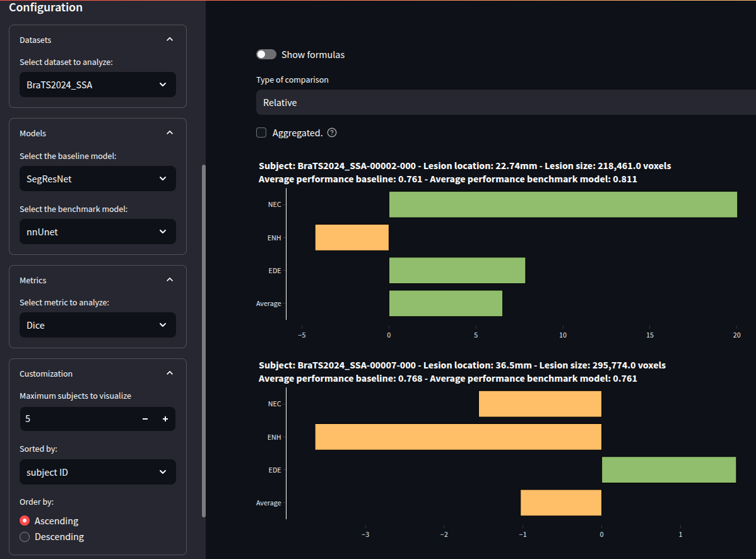Image resolution: width=756 pixels, height=559 pixels.
Task: Open the SegResNet baseline model dropdown
Action: (98, 179)
